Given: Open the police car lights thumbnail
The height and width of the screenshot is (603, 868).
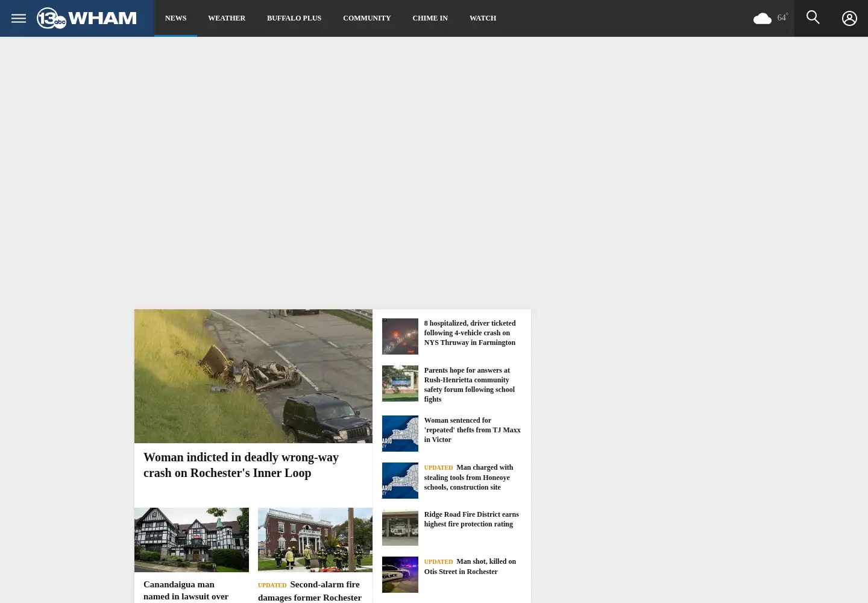Looking at the screenshot, I should tap(400, 575).
